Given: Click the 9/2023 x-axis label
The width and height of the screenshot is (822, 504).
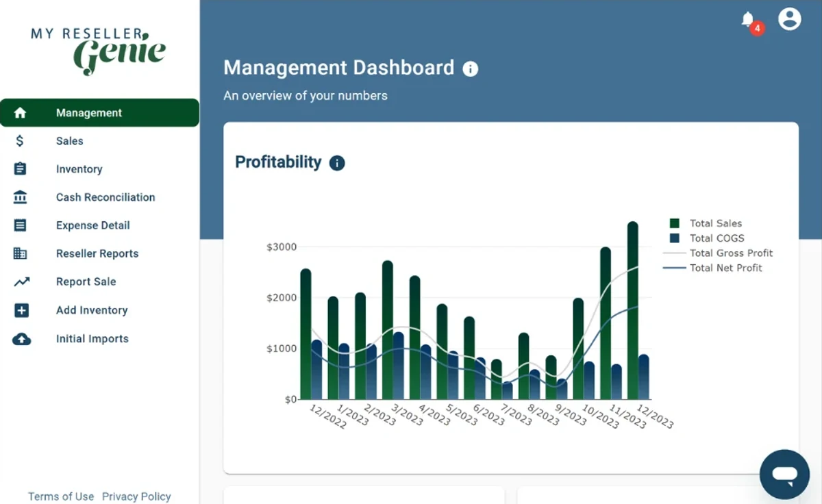Looking at the screenshot, I should [570, 415].
